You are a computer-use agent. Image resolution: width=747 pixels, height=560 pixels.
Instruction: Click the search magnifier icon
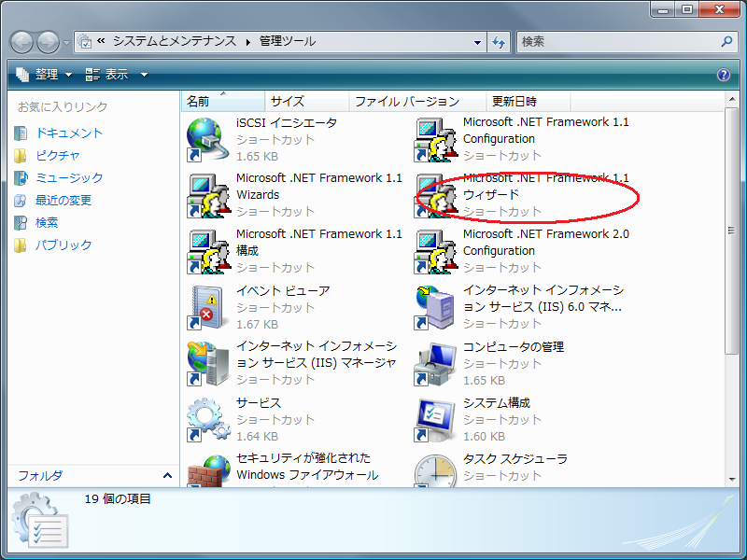pos(726,41)
